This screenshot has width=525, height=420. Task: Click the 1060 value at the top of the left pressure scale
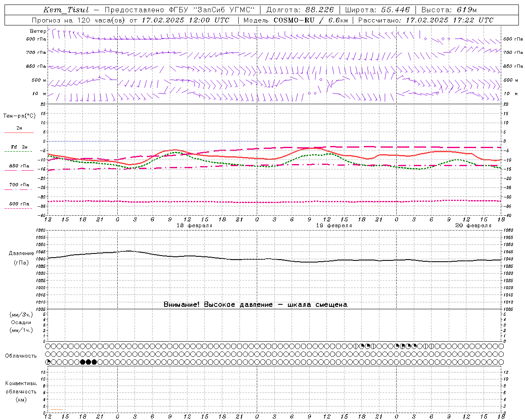tap(41, 231)
